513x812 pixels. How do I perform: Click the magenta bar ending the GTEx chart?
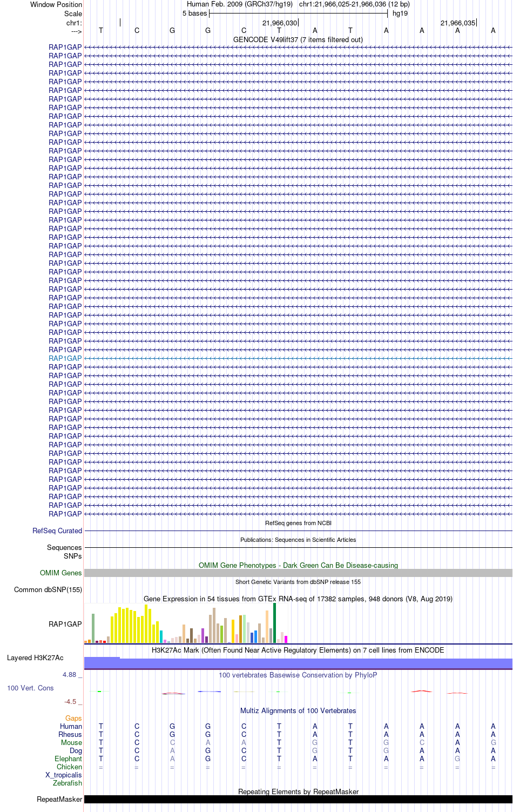point(286,639)
